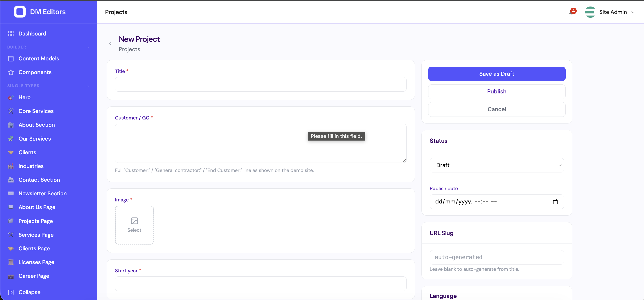Click the Licenses Page icon

[11, 262]
